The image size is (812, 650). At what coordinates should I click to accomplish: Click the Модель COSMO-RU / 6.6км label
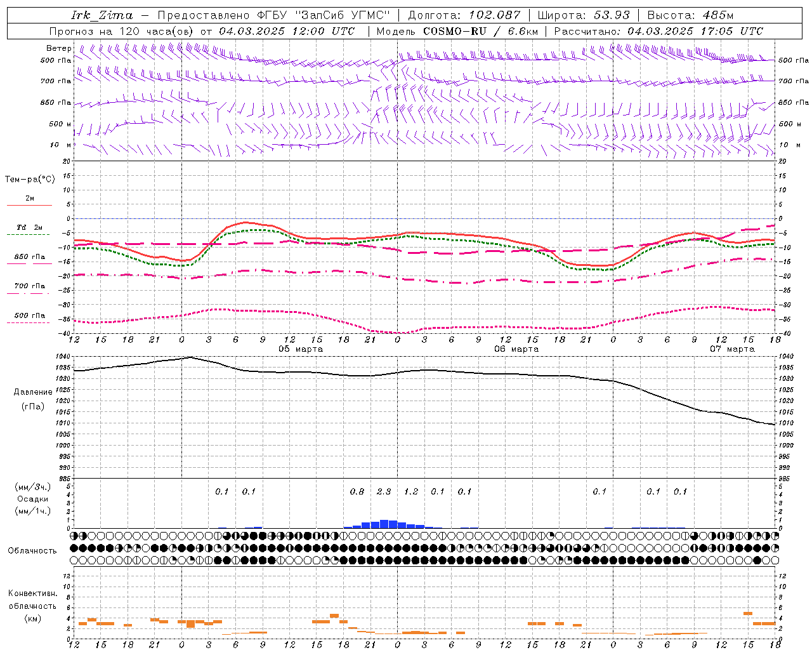pyautogui.click(x=457, y=31)
